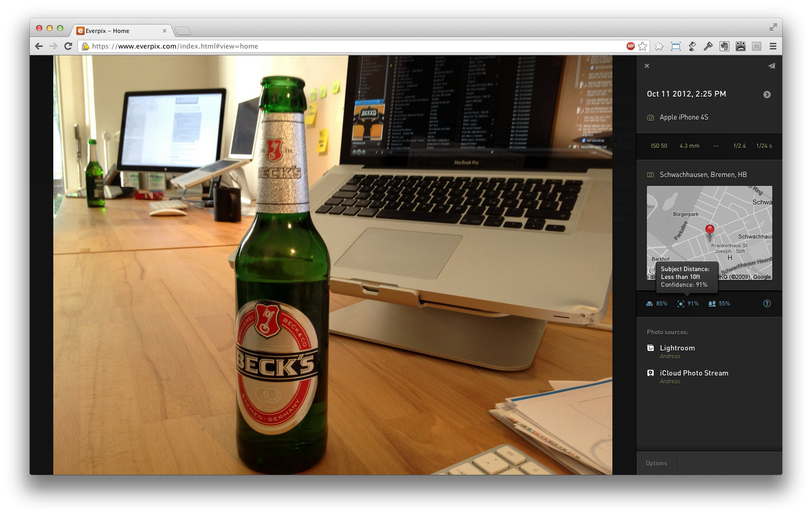Click the sad face extension icon
This screenshot has width=812, height=516.
740,46
